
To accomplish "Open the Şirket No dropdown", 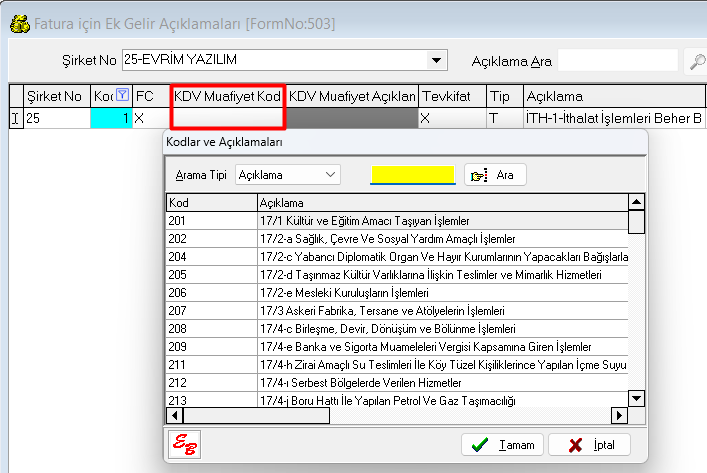I will pos(436,60).
